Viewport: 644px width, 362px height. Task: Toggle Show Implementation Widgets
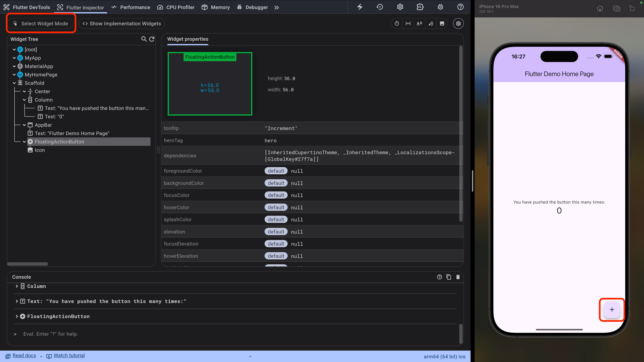point(122,23)
